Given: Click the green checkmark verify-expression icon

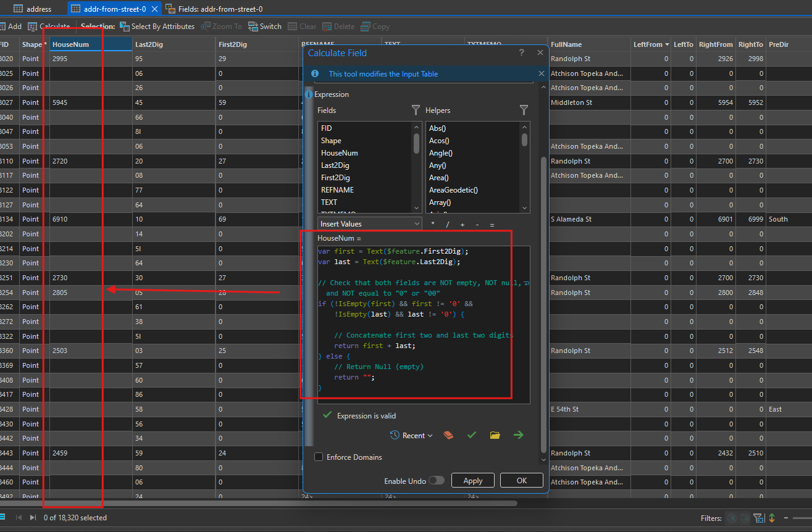Looking at the screenshot, I should click(472, 436).
